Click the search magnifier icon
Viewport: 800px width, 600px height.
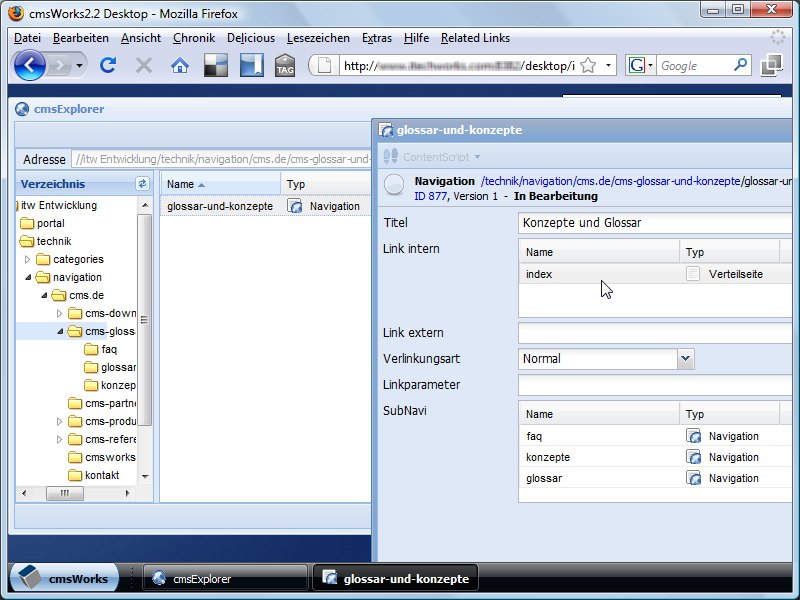740,65
